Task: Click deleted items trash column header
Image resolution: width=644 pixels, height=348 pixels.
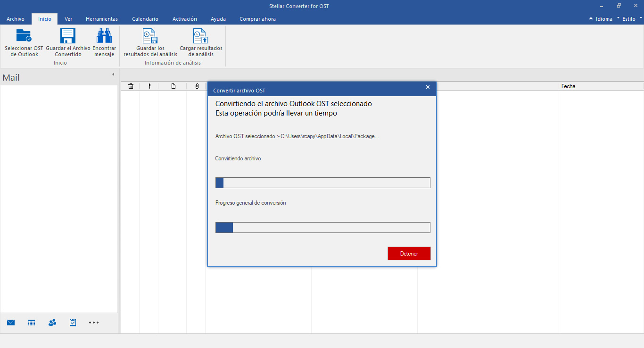Action: [131, 86]
